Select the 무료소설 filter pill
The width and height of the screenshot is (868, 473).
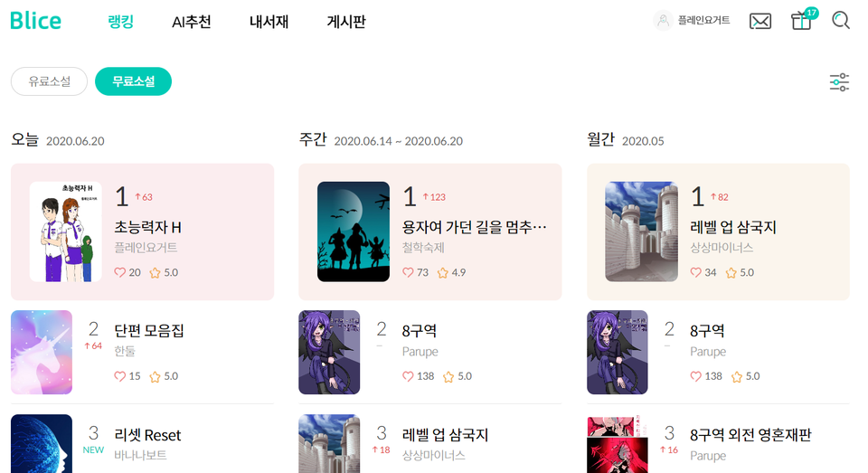[x=134, y=81]
